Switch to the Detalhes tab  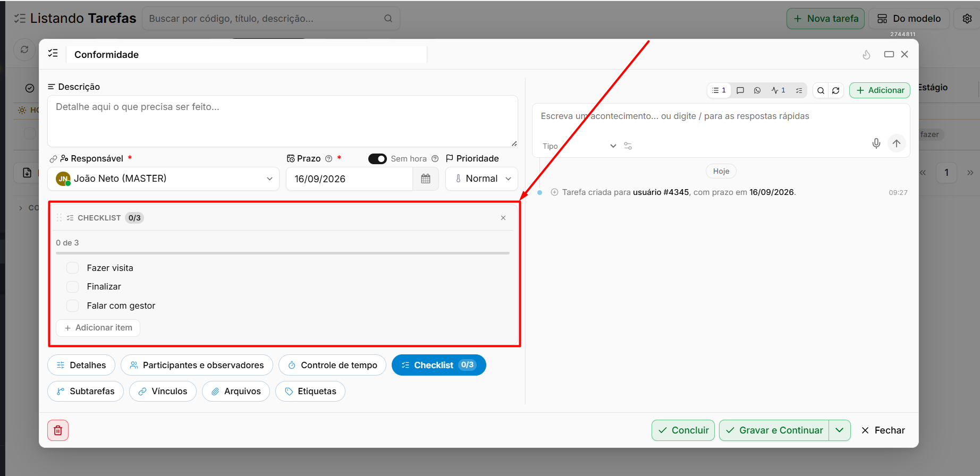[81, 365]
